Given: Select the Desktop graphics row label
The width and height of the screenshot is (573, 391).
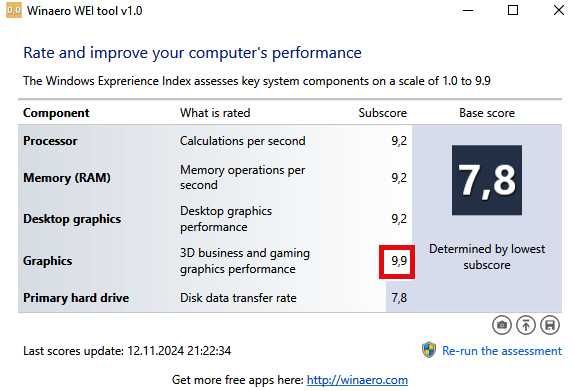Looking at the screenshot, I should (x=72, y=219).
